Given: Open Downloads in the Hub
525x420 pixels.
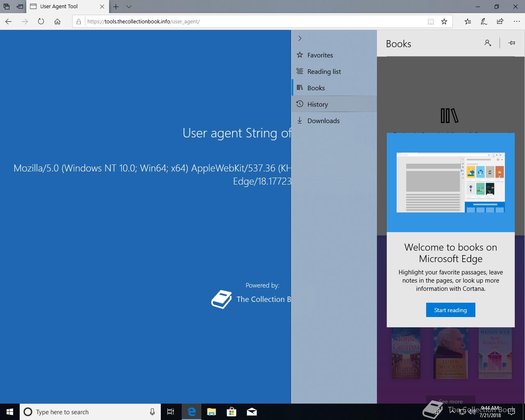Looking at the screenshot, I should 334,121.
